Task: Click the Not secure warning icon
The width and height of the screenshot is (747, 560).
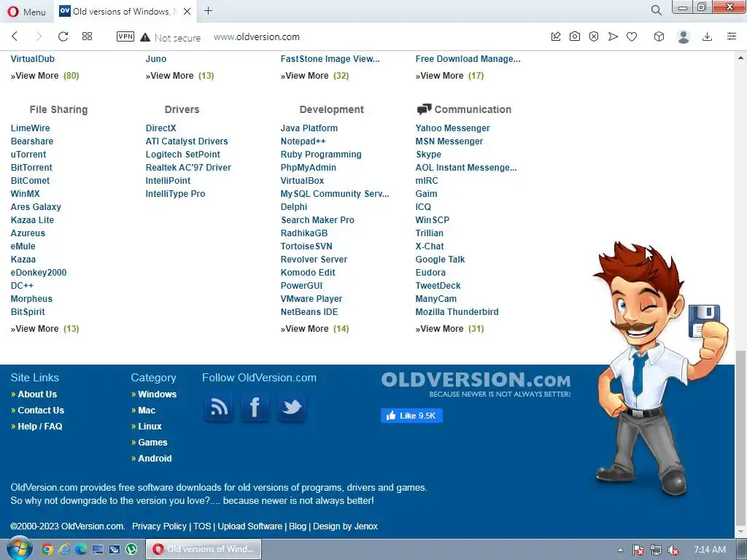Action: click(x=145, y=37)
